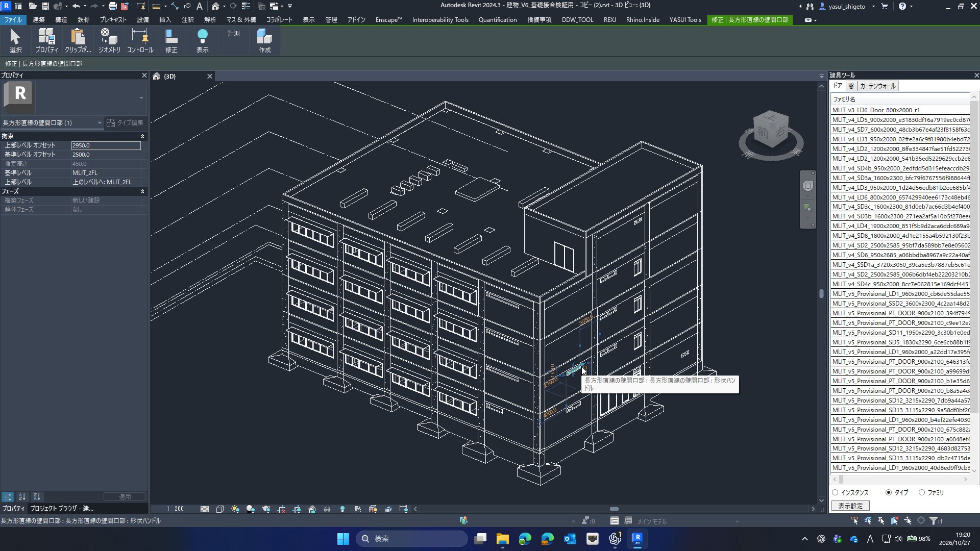Select the インスタンス radio button
The width and height of the screenshot is (980, 551).
[836, 493]
